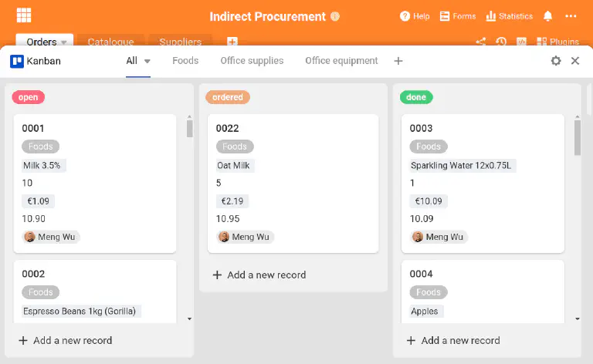Click the done column scrollbar thumb
The width and height of the screenshot is (593, 364).
coord(578,137)
